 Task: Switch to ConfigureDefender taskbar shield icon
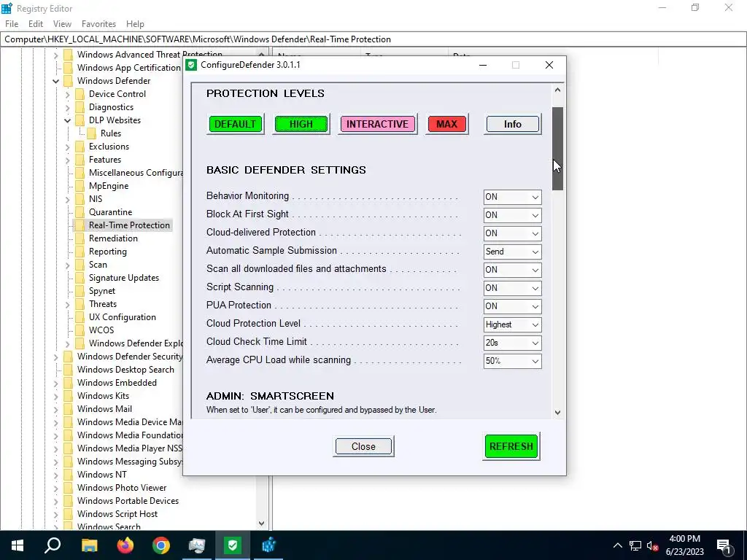[233, 545]
